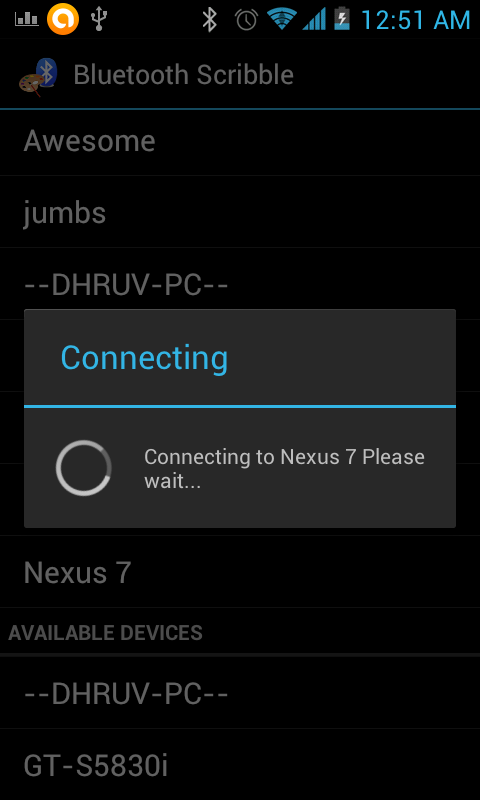Select the Awesome paired device

coord(240,141)
